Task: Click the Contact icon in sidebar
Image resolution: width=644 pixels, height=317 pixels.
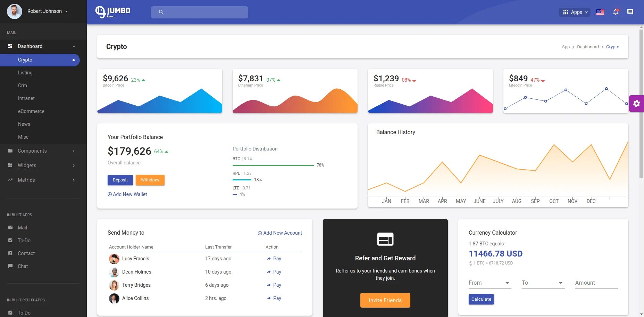Action: coord(10,253)
